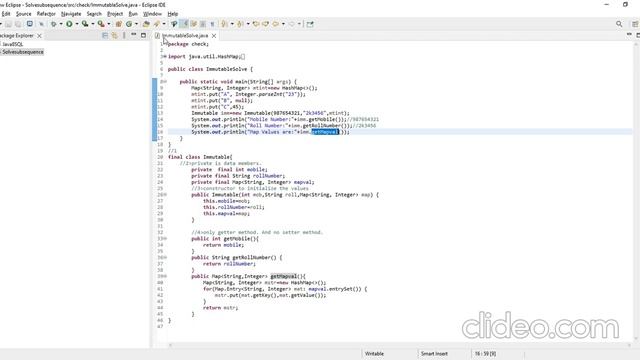
Task: Open the External Tools dropdown arrow
Action: (x=109, y=24)
